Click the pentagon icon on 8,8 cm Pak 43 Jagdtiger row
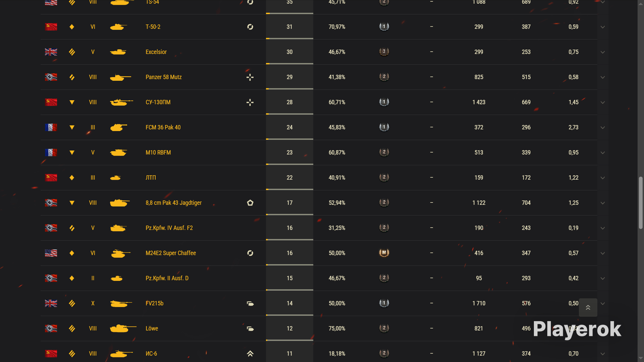This screenshot has width=644, height=362. pos(250,203)
